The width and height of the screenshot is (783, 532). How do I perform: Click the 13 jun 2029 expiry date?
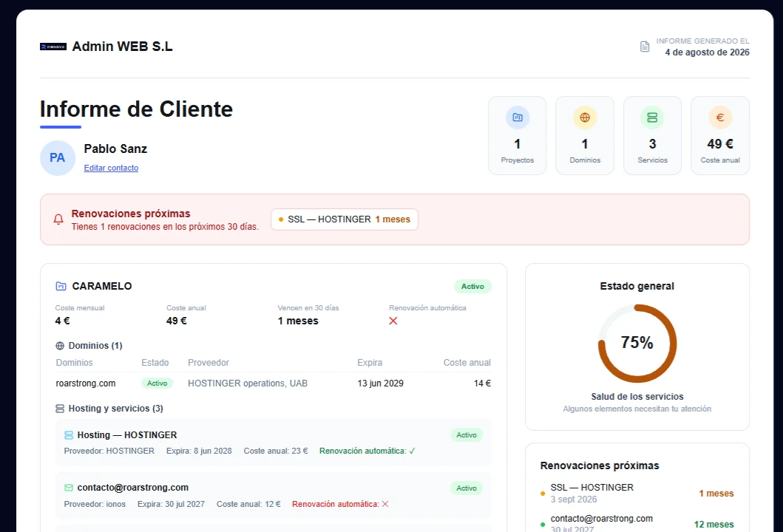[381, 383]
